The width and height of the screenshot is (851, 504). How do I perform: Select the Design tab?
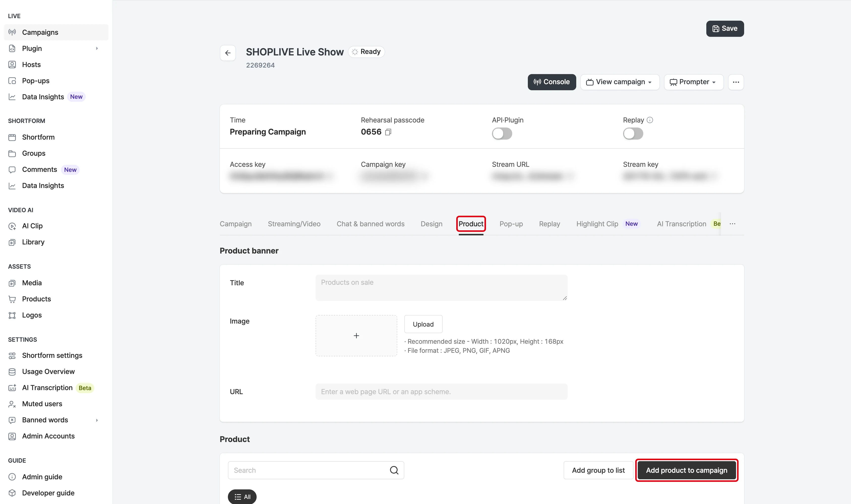pyautogui.click(x=432, y=224)
